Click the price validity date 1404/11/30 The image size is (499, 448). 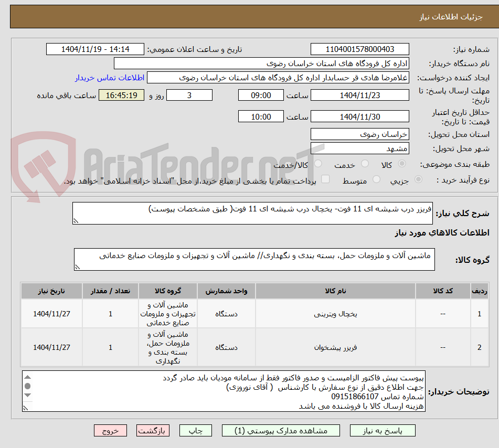359,116
